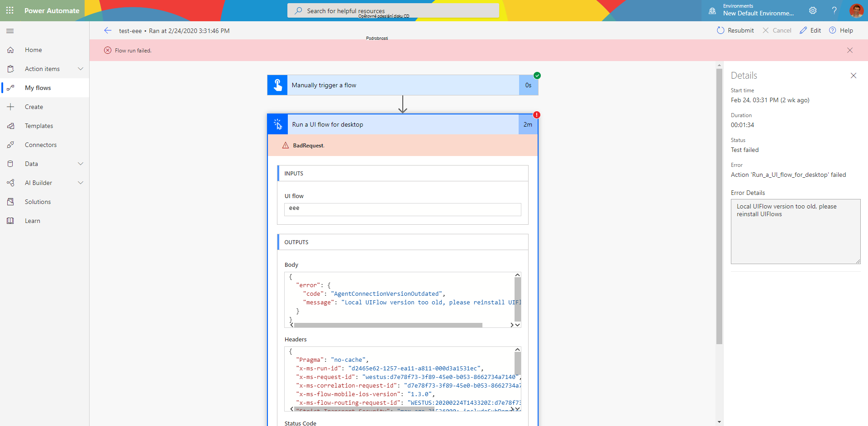868x426 pixels.
Task: Click the Create plus icon
Action: pyautogui.click(x=10, y=107)
